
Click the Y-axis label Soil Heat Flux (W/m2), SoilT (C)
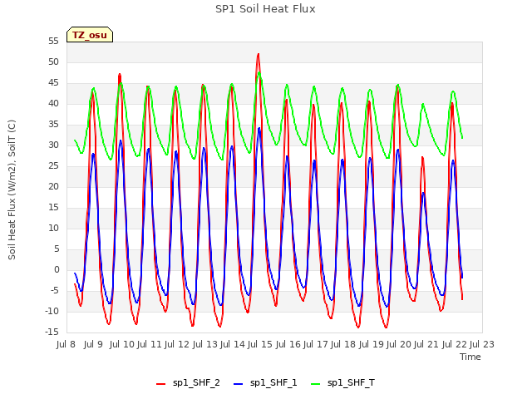click(12, 190)
